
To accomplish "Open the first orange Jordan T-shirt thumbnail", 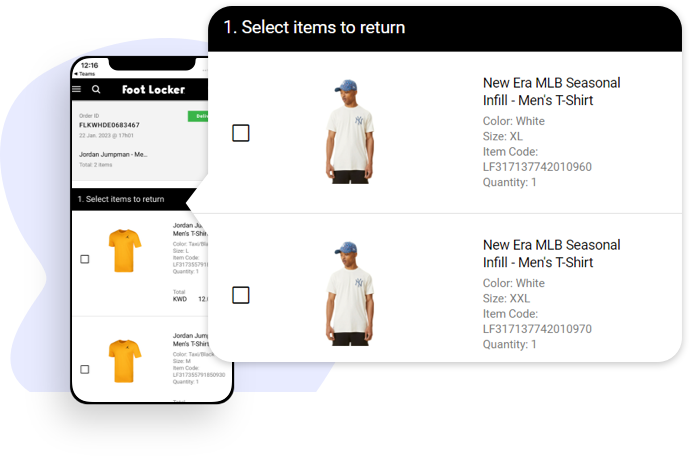I will pyautogui.click(x=124, y=251).
